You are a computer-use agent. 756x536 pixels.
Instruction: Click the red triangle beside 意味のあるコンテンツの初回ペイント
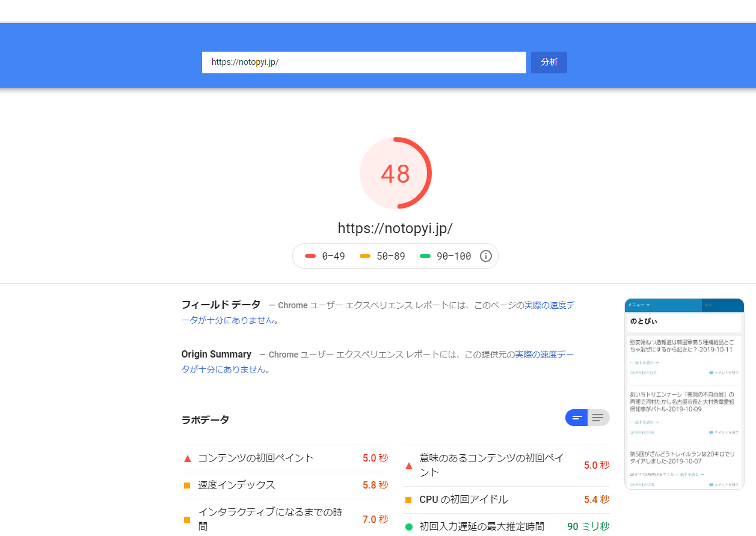click(409, 466)
